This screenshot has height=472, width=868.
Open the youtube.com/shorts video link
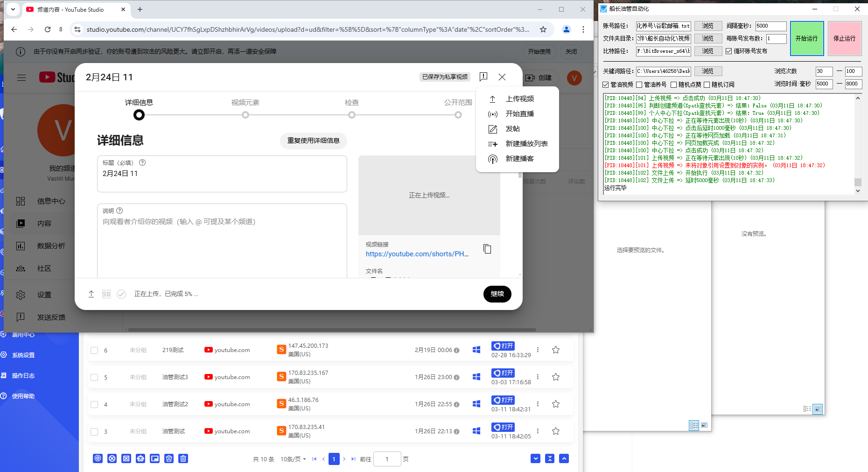point(417,254)
